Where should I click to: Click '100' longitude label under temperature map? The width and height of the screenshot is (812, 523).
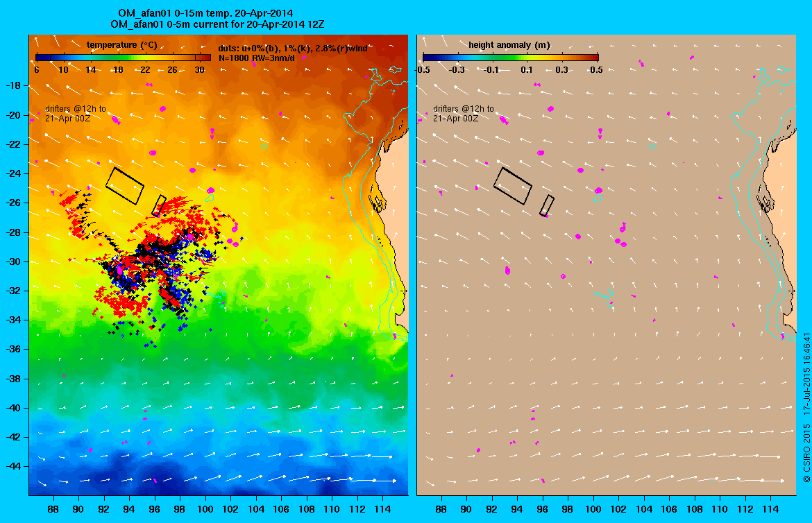click(205, 509)
